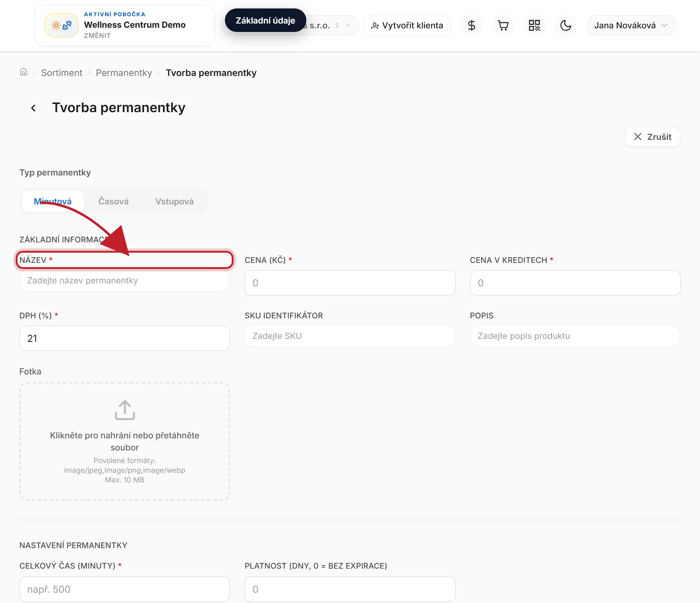Select the Vstupová pass type tab

pos(175,202)
